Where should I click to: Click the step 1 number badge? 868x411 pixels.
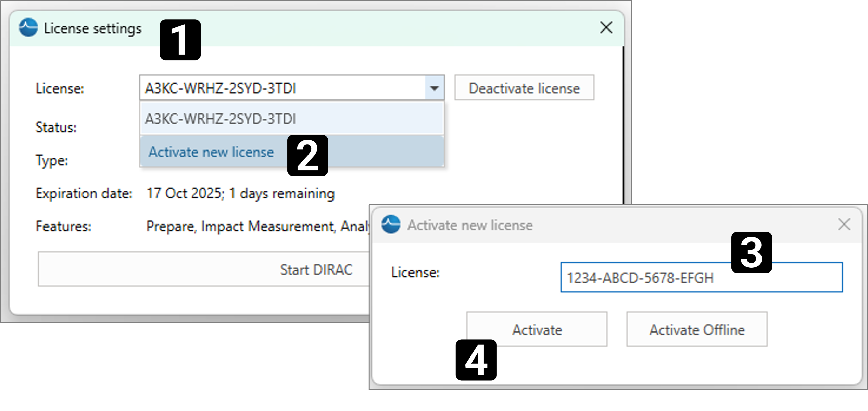[x=180, y=40]
